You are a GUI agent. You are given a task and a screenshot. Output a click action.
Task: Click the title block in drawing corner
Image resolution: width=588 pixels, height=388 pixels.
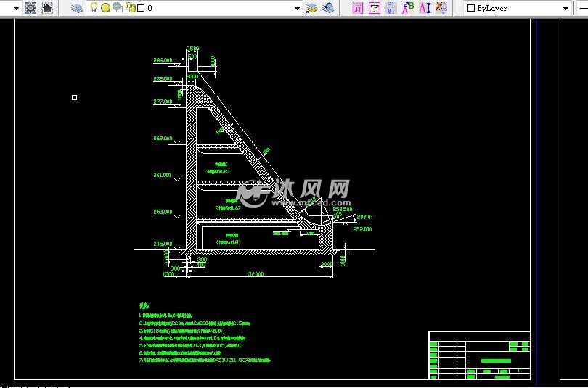479,355
